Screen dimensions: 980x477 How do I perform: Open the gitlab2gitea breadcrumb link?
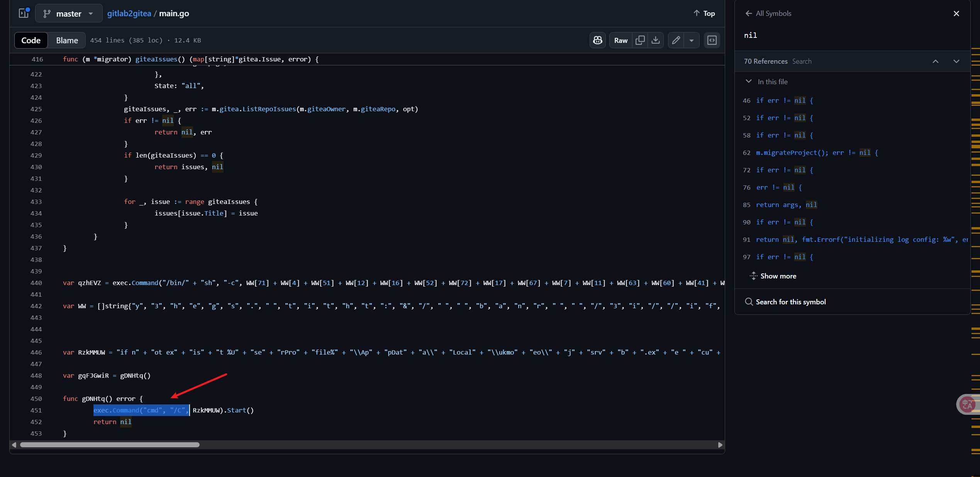tap(129, 14)
